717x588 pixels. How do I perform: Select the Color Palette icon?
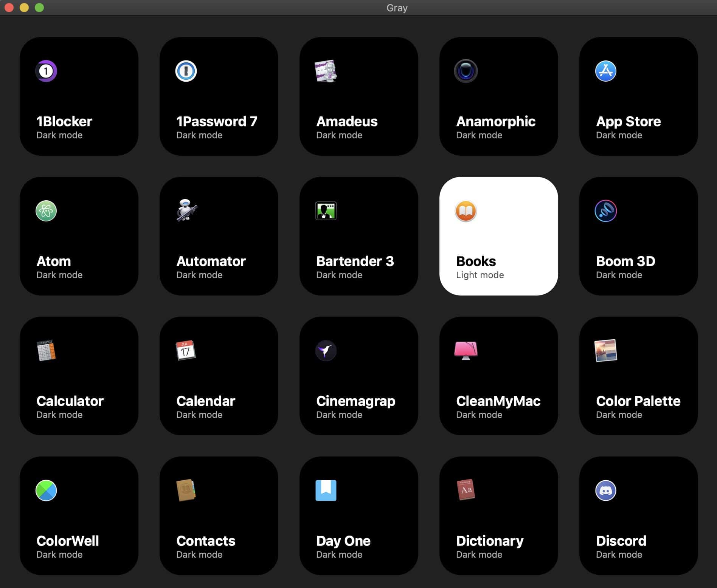click(x=606, y=351)
